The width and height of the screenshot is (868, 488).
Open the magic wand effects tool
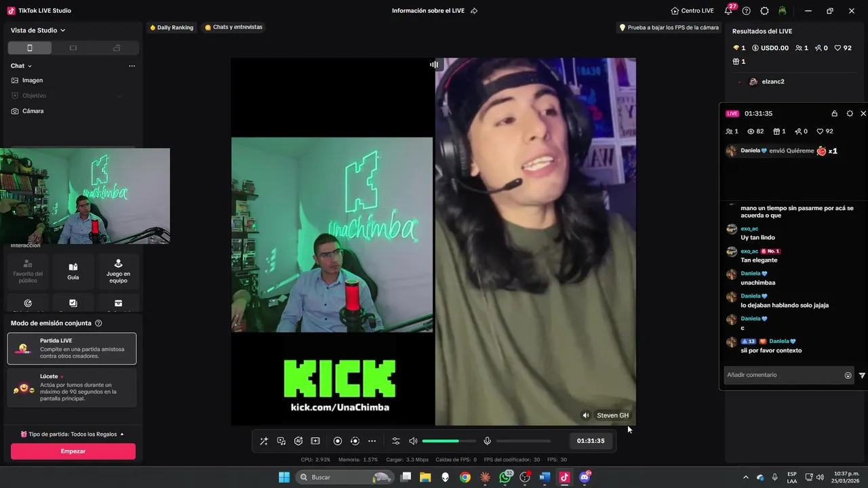(x=264, y=441)
